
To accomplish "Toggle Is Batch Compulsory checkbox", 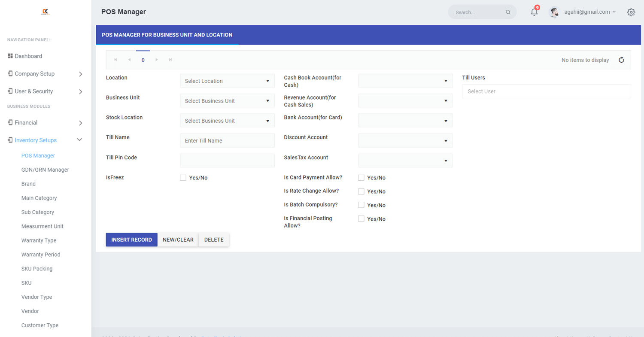I will 361,205.
